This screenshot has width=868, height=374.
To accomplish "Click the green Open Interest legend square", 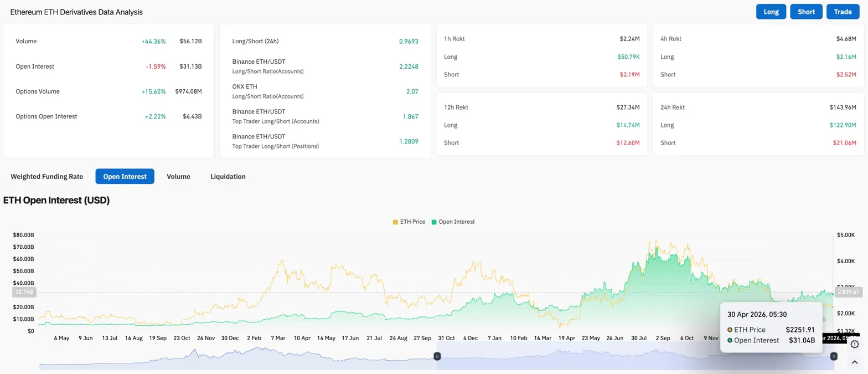I will pyautogui.click(x=434, y=222).
